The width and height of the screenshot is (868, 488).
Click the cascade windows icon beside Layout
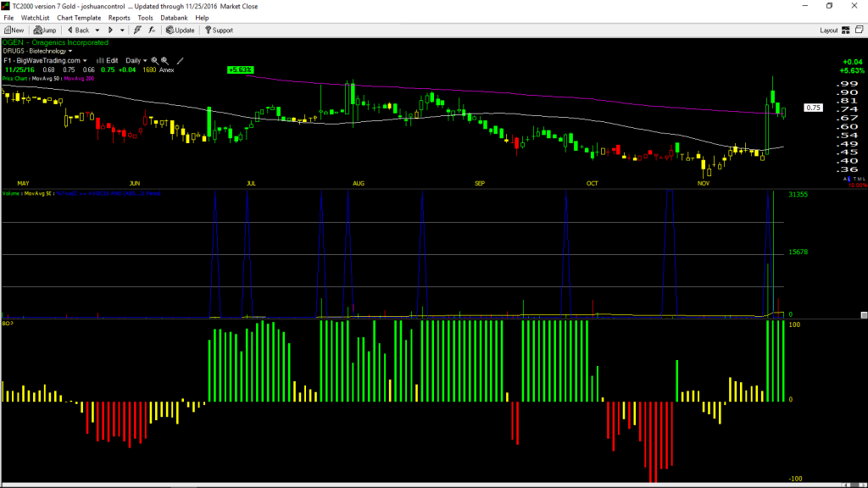pyautogui.click(x=860, y=30)
